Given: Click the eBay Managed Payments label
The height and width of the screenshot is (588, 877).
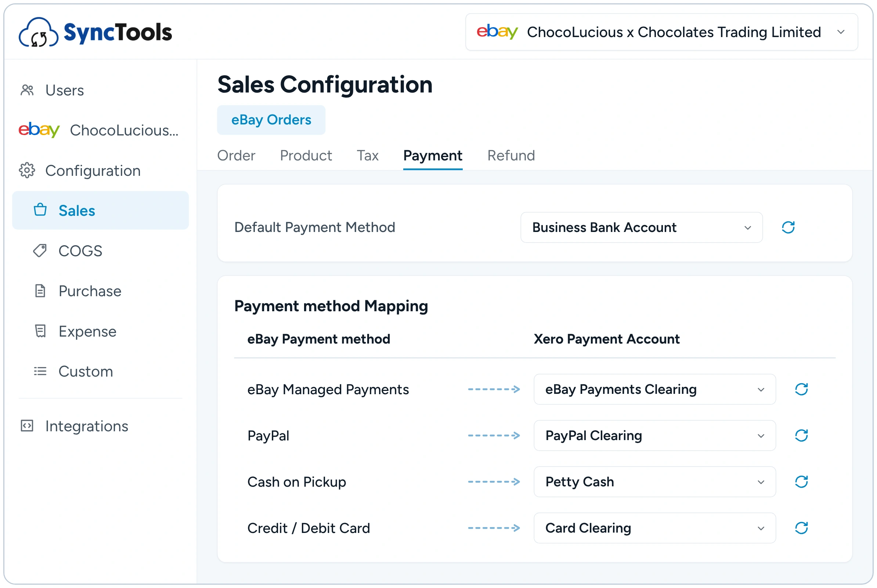Looking at the screenshot, I should pos(328,390).
